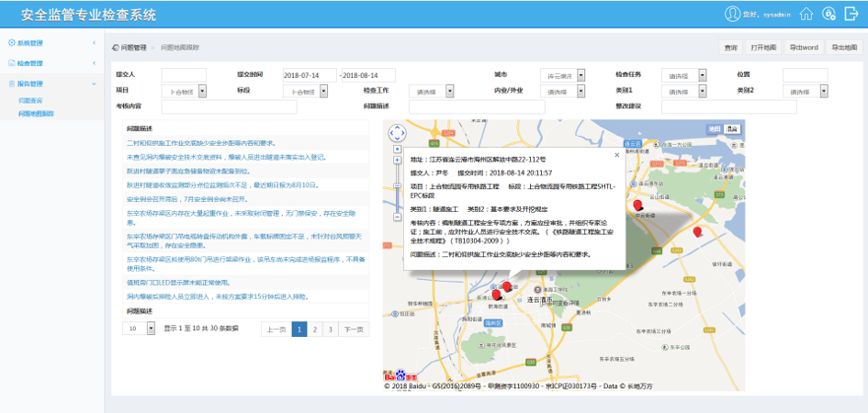Click the home icon in header

[x=806, y=14]
